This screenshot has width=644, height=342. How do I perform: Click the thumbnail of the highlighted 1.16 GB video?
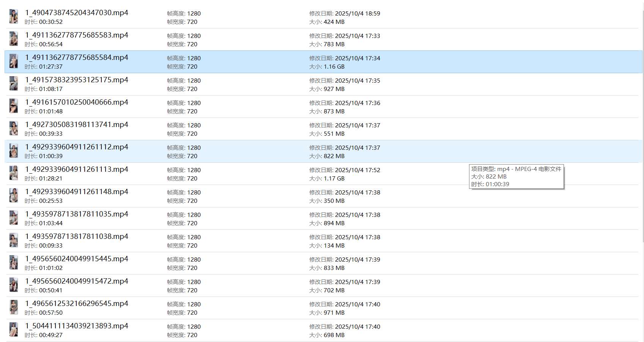point(14,62)
